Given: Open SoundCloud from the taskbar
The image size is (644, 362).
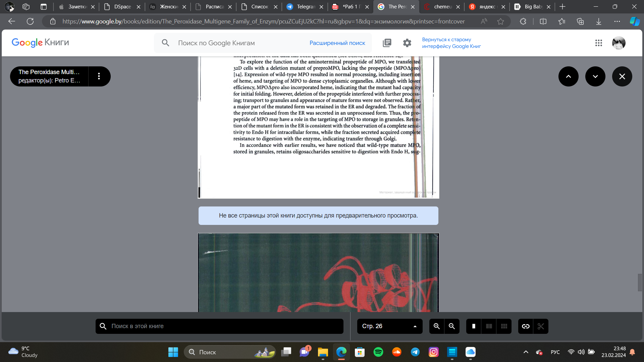Looking at the screenshot, I should (397, 352).
